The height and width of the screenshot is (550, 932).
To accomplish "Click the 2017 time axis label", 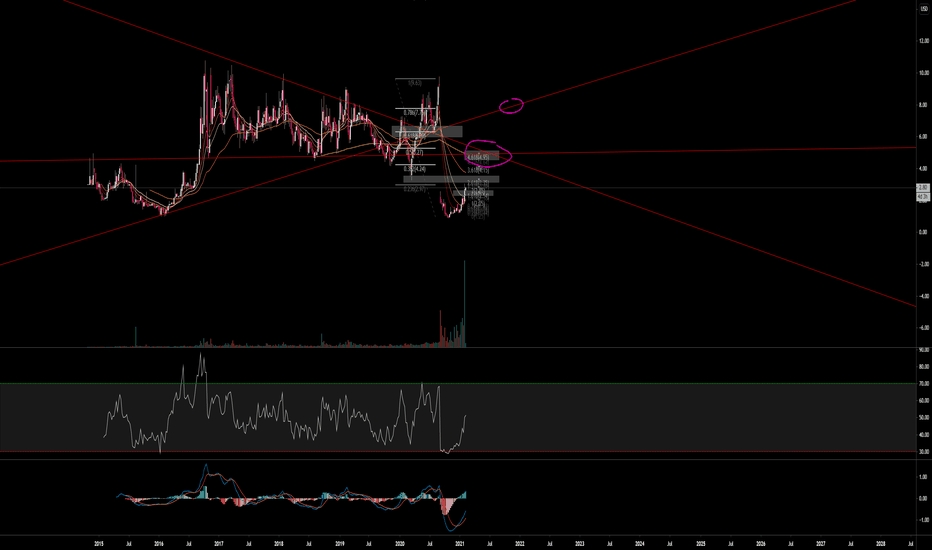I will click(x=219, y=543).
